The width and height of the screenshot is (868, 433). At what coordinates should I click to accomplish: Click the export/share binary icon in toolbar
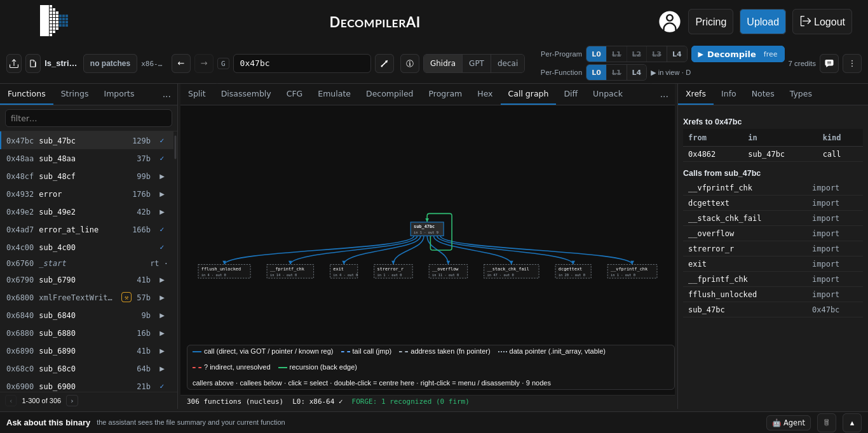pos(14,63)
